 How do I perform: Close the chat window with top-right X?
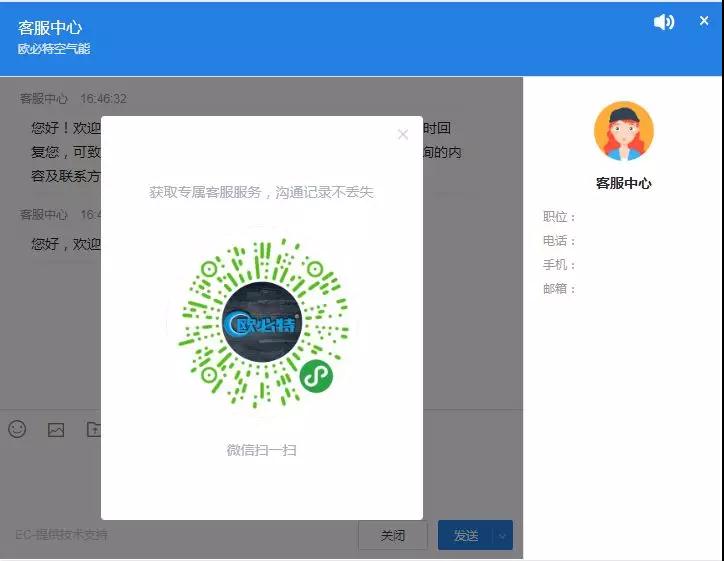point(704,21)
